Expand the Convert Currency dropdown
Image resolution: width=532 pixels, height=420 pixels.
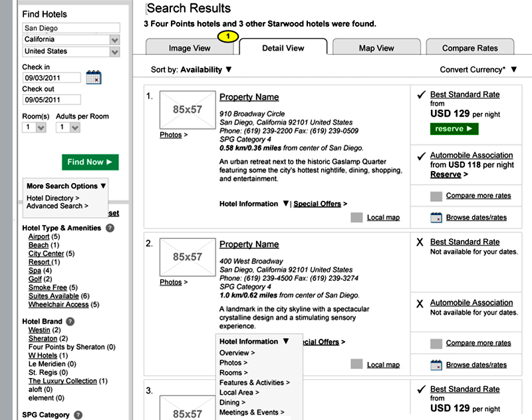[x=513, y=69]
